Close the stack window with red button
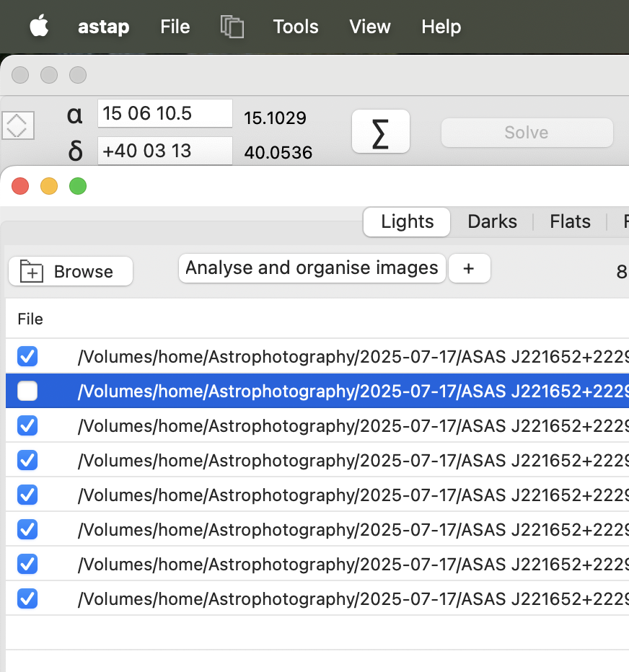 pos(20,187)
